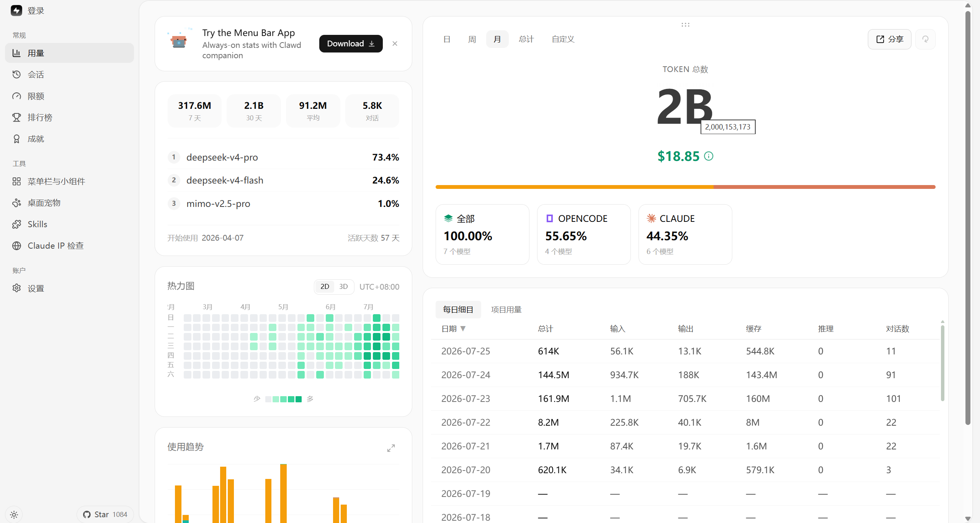Select the OPENCODE 55.65% card
The width and height of the screenshot is (980, 523).
click(x=584, y=234)
